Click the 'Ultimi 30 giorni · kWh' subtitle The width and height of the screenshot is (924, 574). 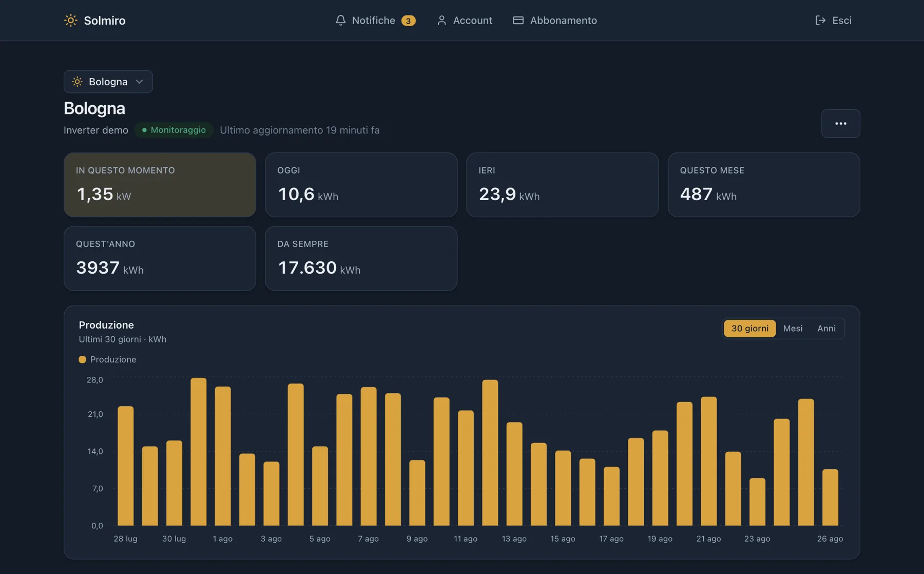pos(123,339)
